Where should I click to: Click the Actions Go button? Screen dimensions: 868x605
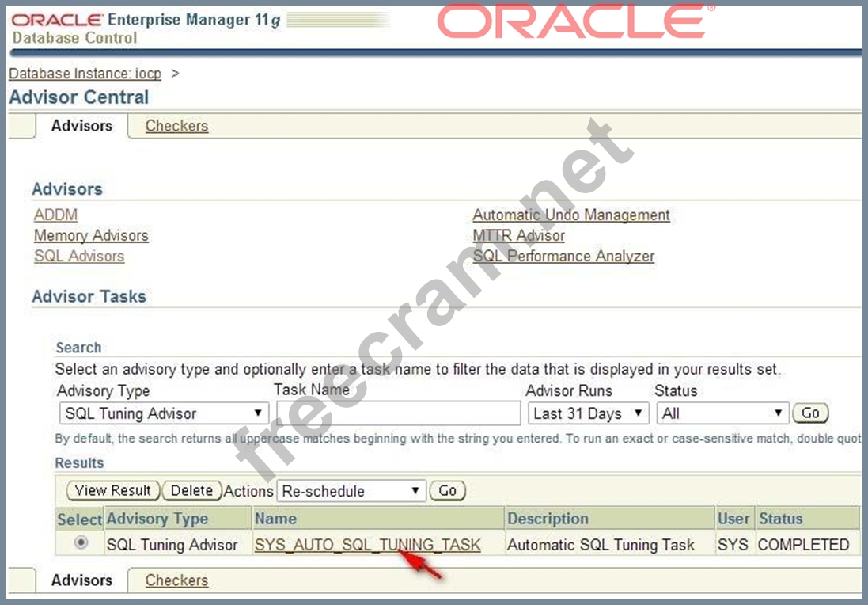(x=447, y=490)
